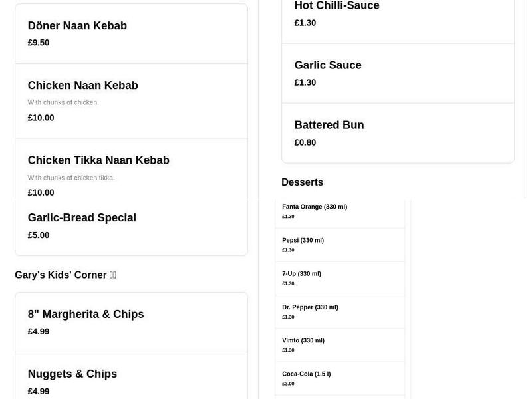The height and width of the screenshot is (399, 532).
Task: Choose the Garlic-Bread Special
Action: (82, 218)
